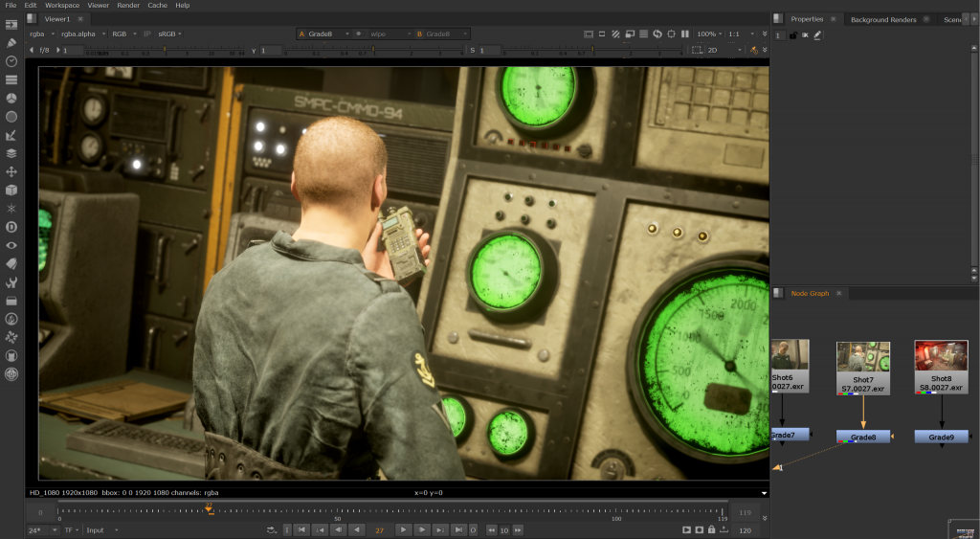Screen dimensions: 980x539
Task: Toggle the lock icon near frame 120
Action: point(711,529)
